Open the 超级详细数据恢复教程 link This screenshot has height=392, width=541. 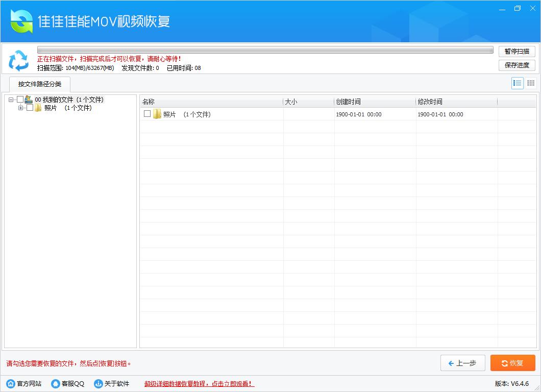pos(198,383)
